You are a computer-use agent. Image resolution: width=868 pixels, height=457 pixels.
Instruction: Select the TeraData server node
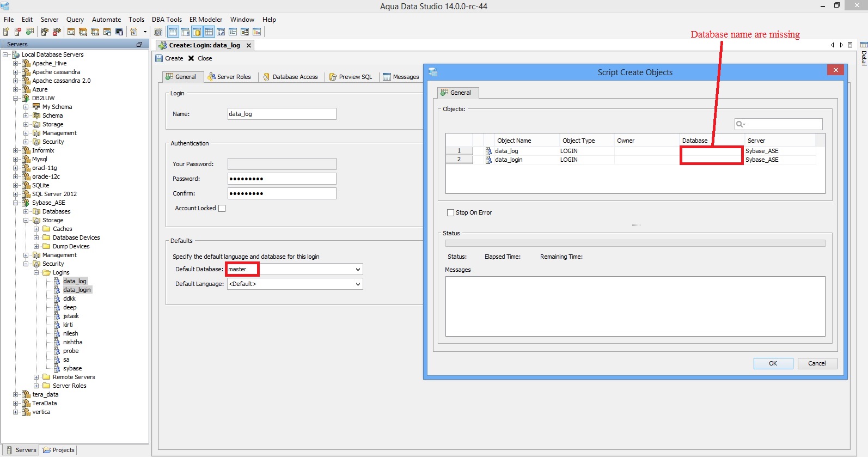click(44, 403)
